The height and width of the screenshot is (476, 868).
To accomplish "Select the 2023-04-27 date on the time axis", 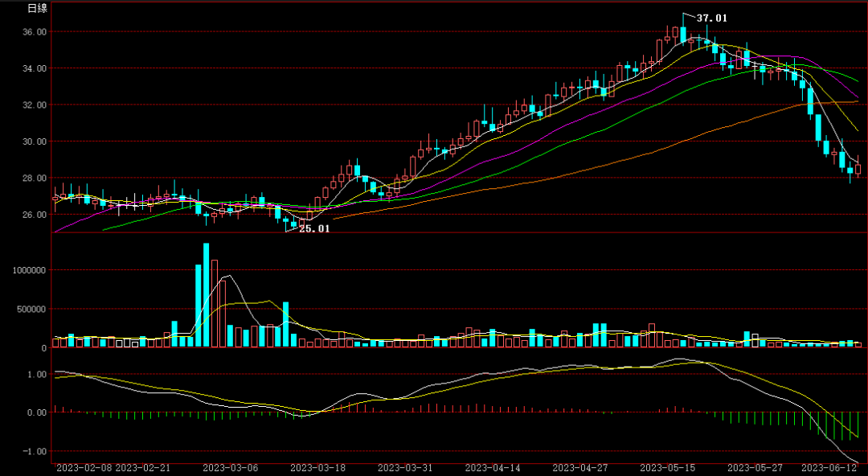I will (x=580, y=467).
